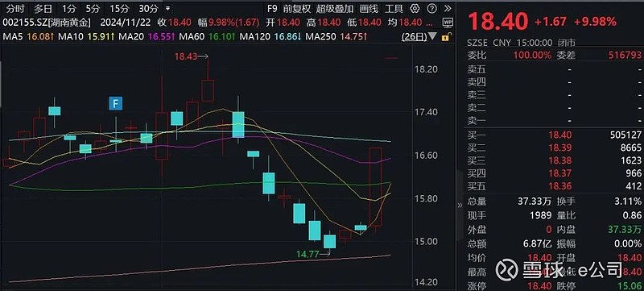This screenshot has height=291, width=644.
Task: Select the 买四 18.37 bid row
Action: pos(555,173)
